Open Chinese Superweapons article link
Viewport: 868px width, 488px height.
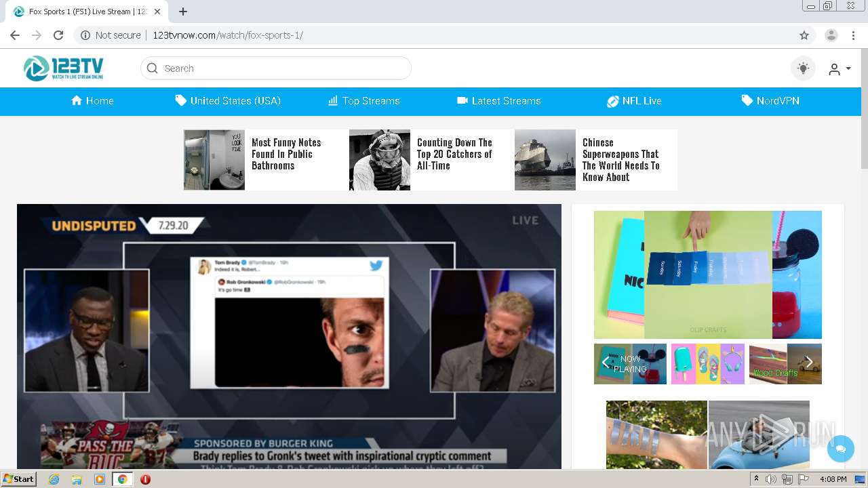620,160
